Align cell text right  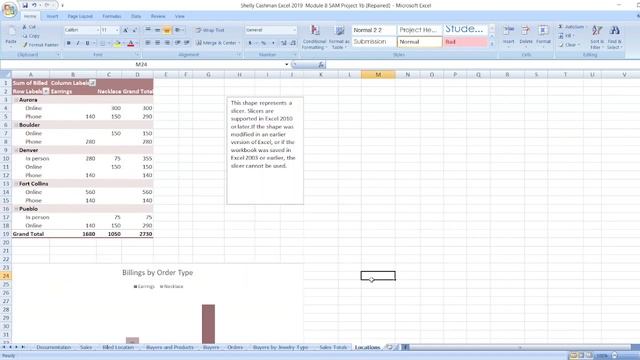(x=167, y=42)
